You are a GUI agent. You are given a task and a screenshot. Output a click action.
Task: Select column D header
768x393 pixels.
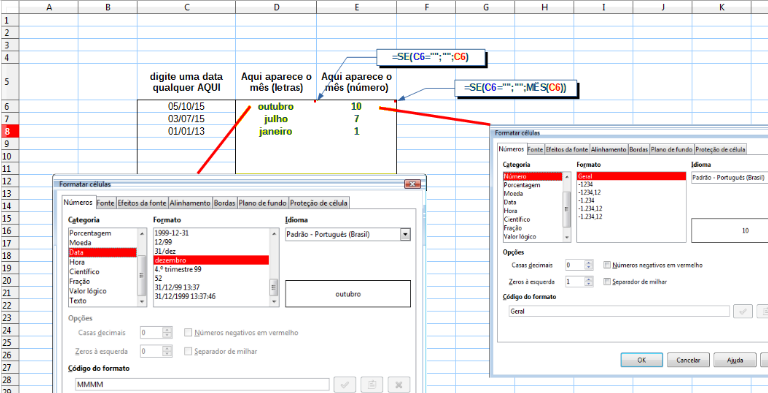pyautogui.click(x=276, y=7)
